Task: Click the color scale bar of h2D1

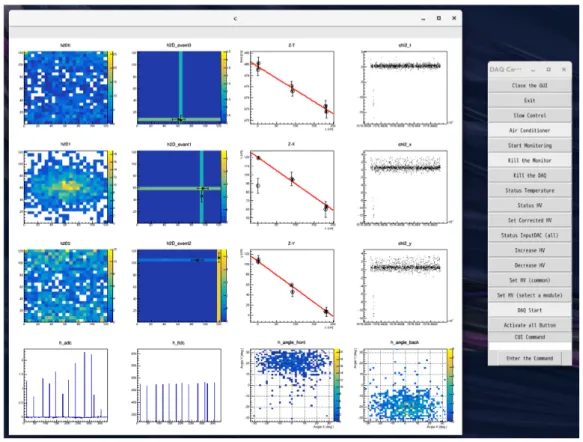Action: pyautogui.click(x=110, y=187)
